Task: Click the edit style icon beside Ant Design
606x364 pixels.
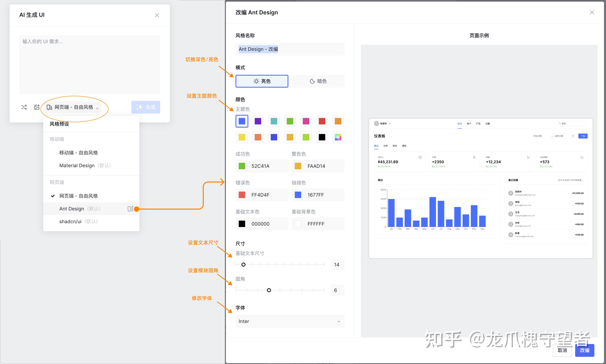Action: (130, 209)
